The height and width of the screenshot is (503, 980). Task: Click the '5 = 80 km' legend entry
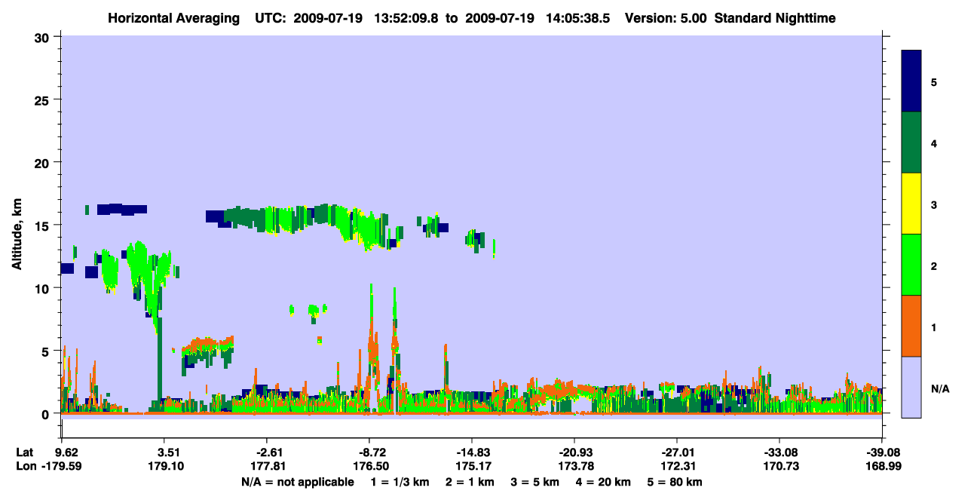[x=676, y=482]
